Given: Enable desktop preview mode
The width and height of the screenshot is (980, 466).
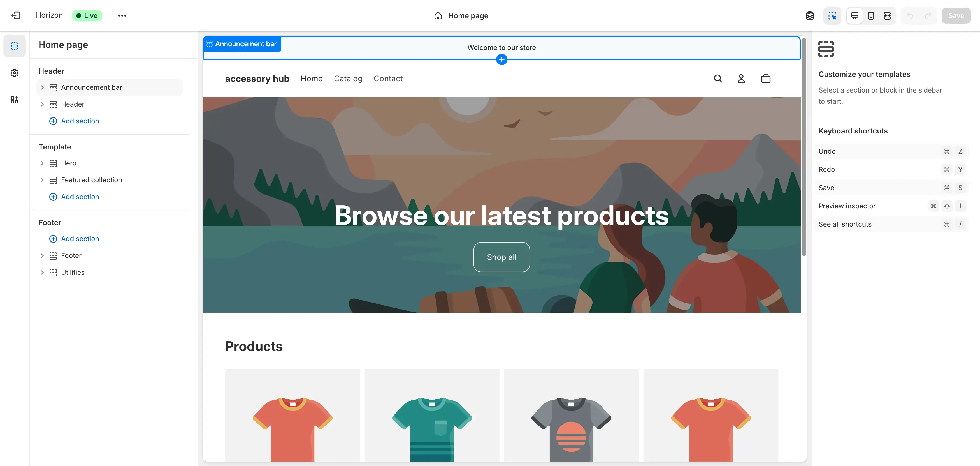Looking at the screenshot, I should (854, 16).
